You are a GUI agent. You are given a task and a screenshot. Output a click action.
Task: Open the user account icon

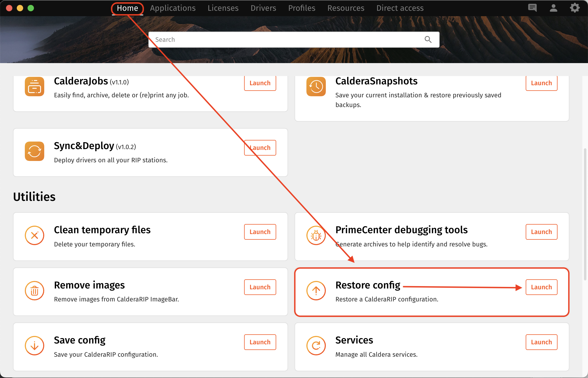(553, 8)
